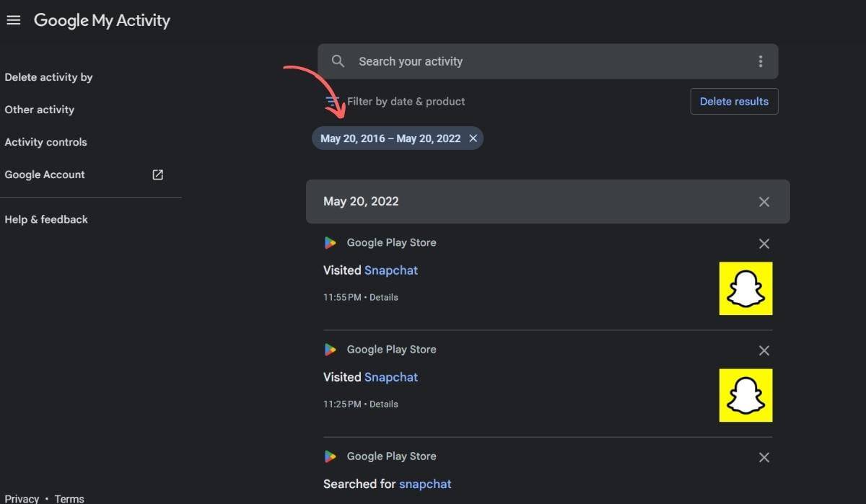Open Details for the 11:25 PM entry

pyautogui.click(x=383, y=404)
